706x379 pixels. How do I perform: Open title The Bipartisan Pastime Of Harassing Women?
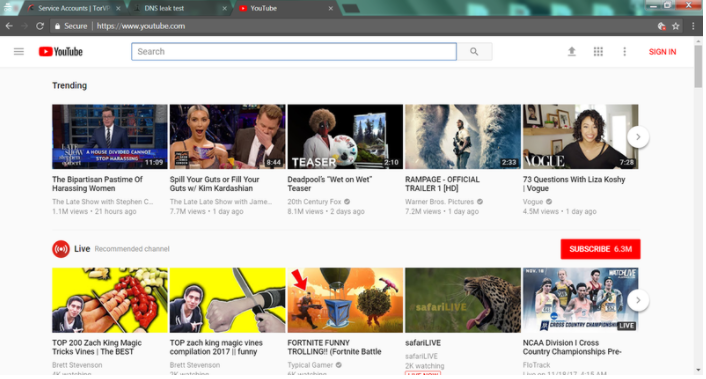point(97,184)
